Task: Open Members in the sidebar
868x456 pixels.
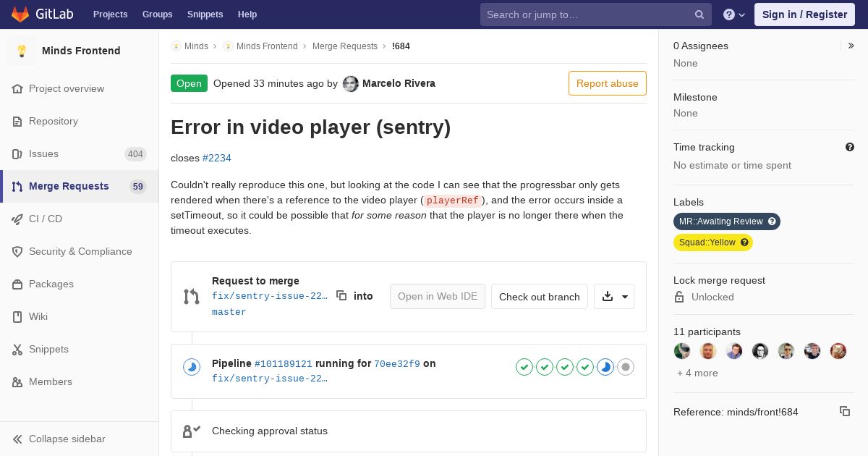Action: click(80, 381)
